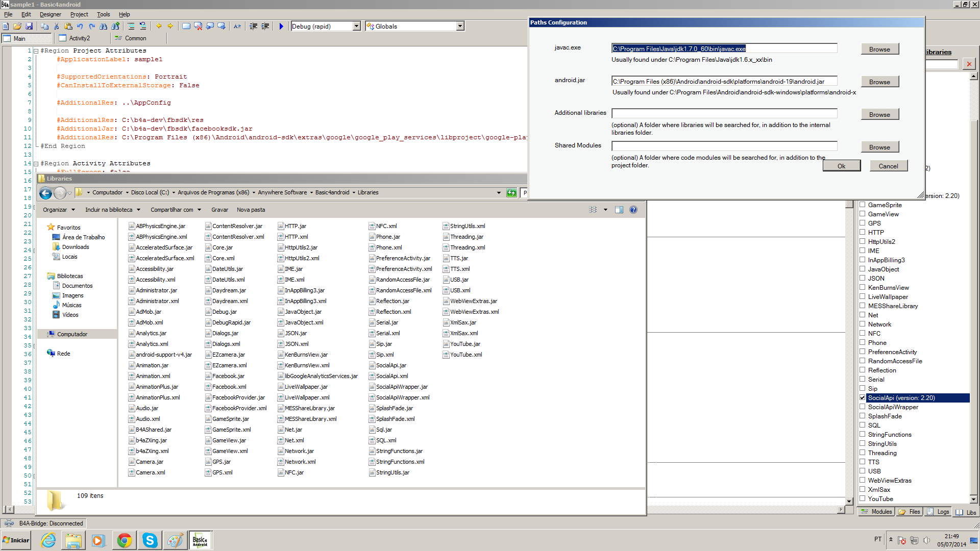Click the Undo toolbar icon
The height and width of the screenshot is (551, 980).
click(80, 26)
